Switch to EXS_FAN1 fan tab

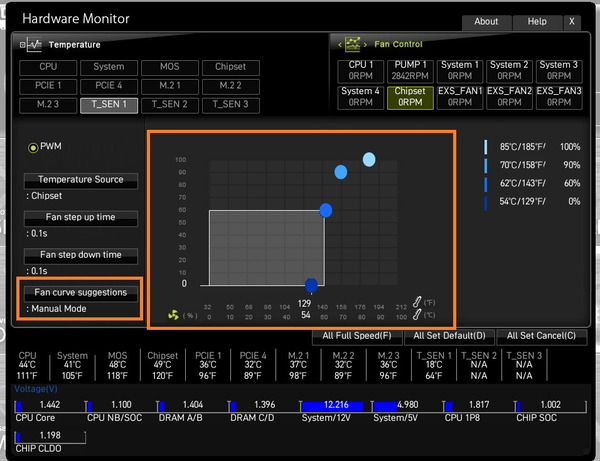460,98
